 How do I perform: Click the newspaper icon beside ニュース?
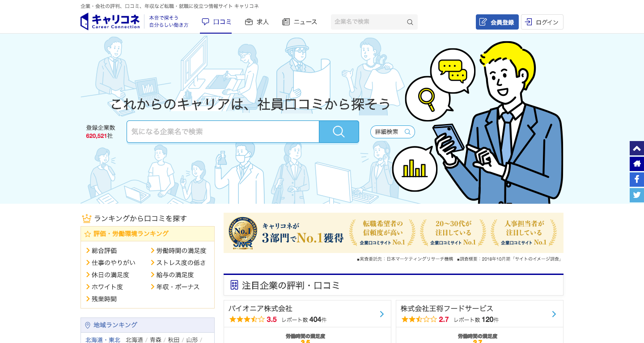click(286, 21)
